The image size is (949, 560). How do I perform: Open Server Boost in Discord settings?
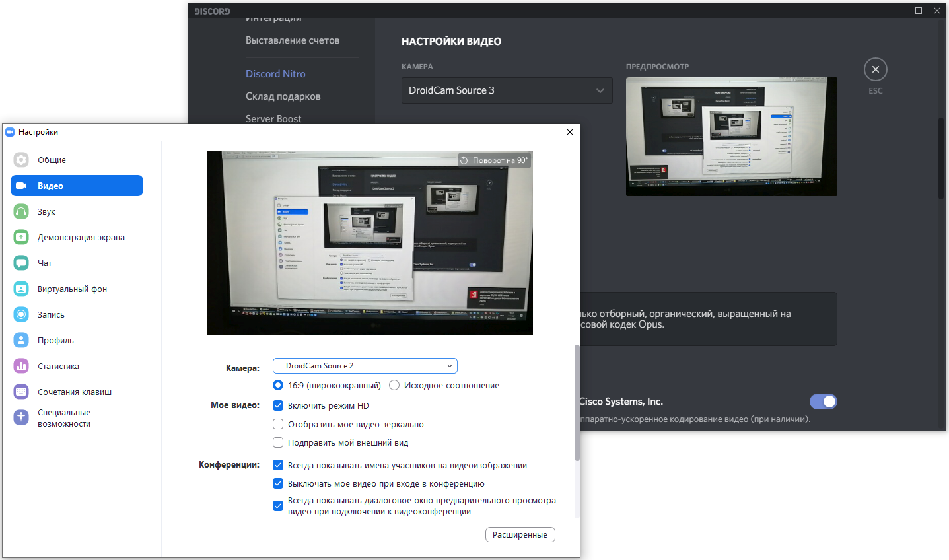[273, 118]
